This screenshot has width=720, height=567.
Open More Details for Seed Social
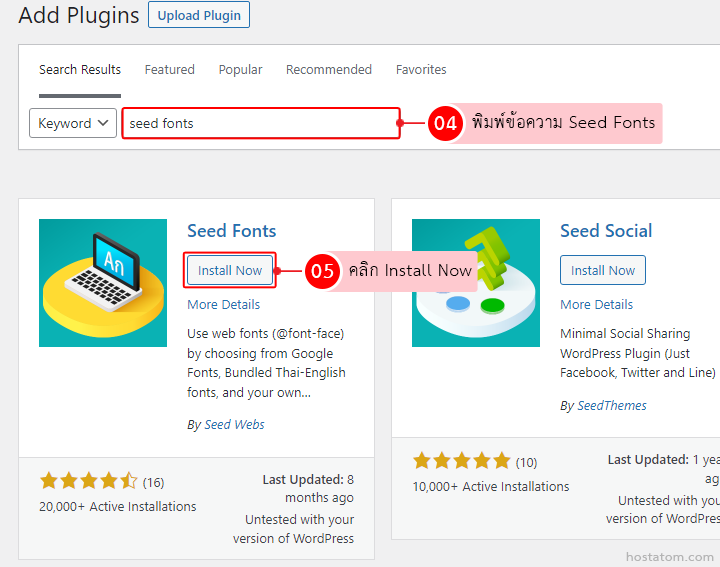596,304
